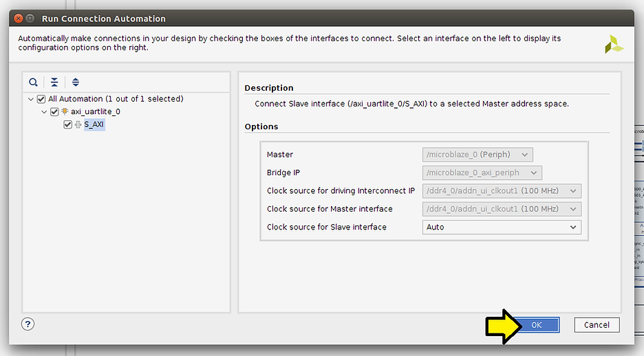Uncheck the S_AXI interface checkbox

67,125
